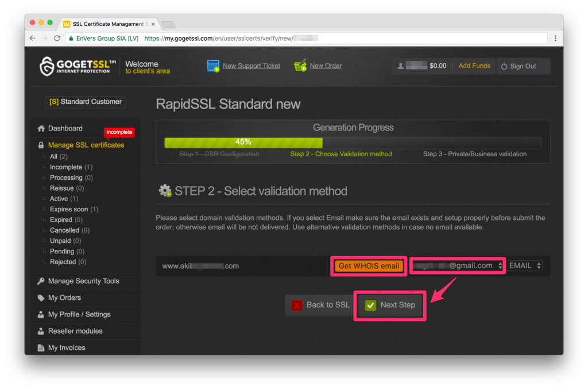588x390 pixels.
Task: Click the green checkmark on Next Step
Action: pos(370,305)
